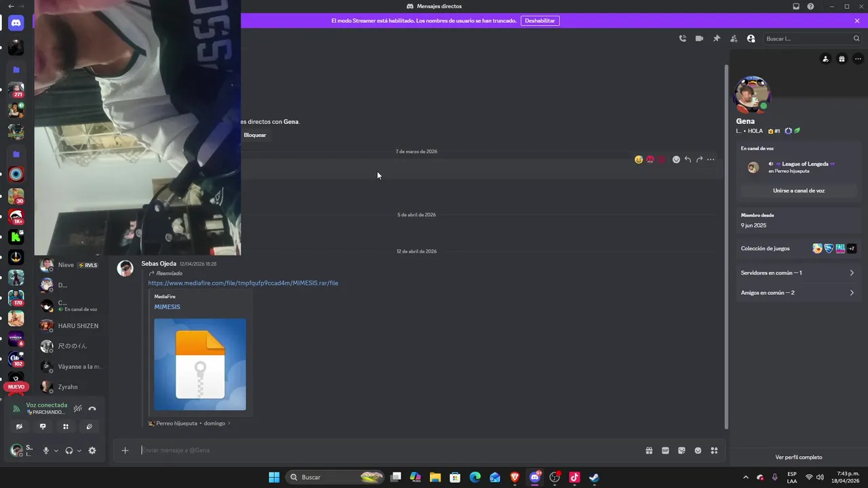
Task: Open the three-dots menu in the profile panel
Action: tap(858, 59)
